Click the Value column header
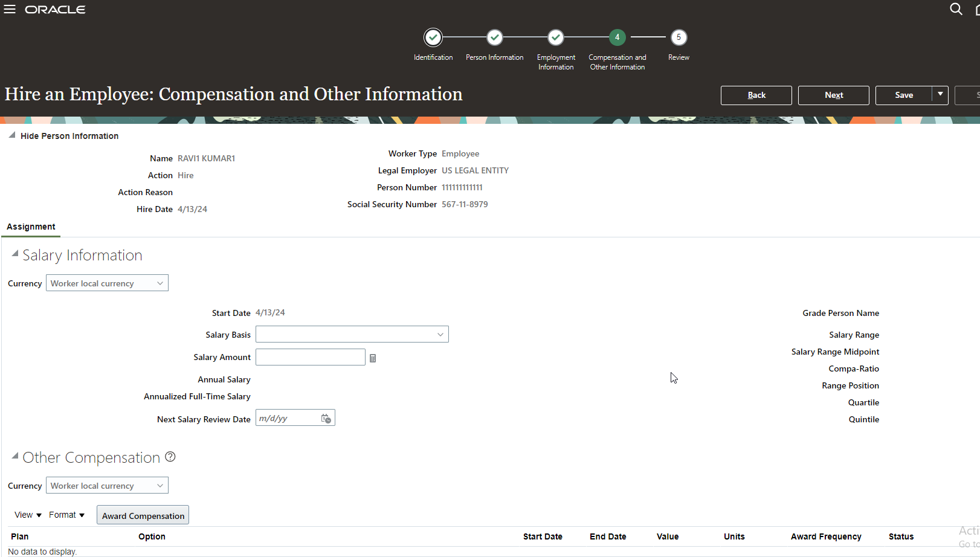980x557 pixels. pyautogui.click(x=668, y=536)
